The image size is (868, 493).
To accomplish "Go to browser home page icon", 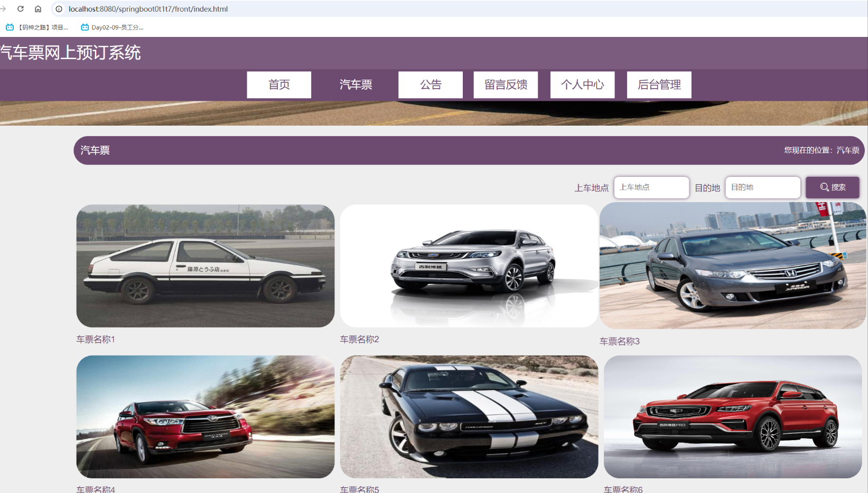I will pos(38,9).
